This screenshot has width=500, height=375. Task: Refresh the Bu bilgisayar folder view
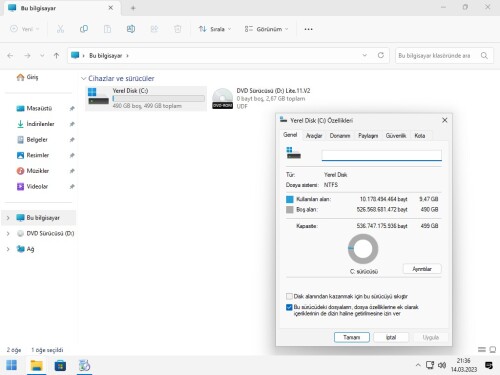(x=381, y=55)
